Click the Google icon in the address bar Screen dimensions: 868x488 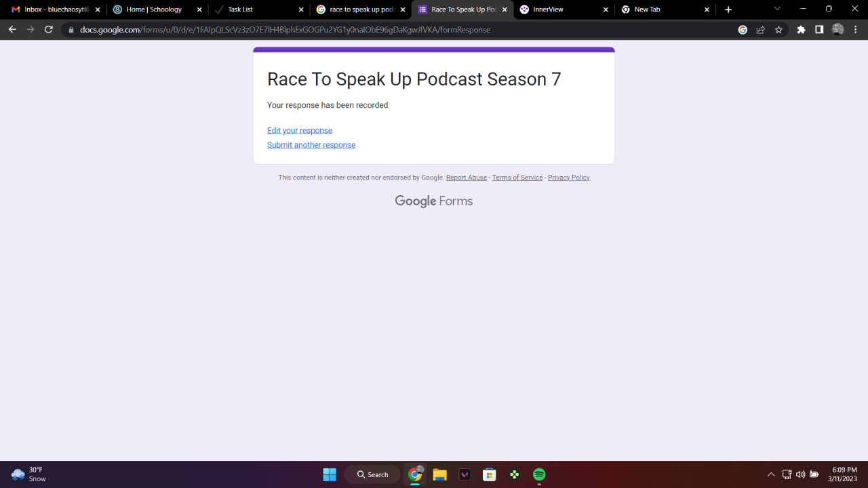coord(743,30)
